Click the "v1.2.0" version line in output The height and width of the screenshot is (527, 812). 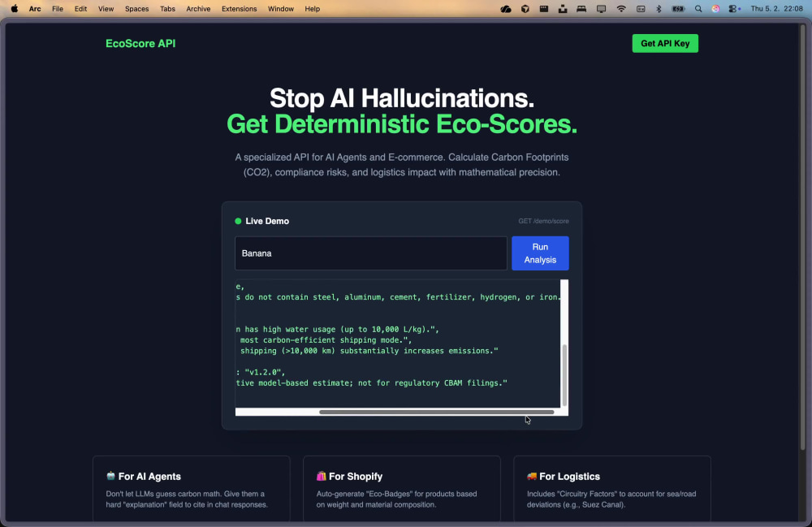click(261, 372)
